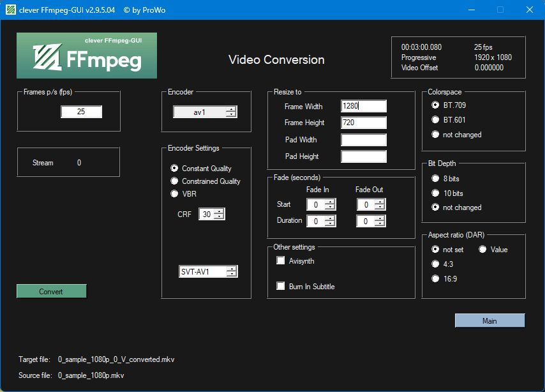Screen dimensions: 545x392
Task: Click the Video Offset value 0.000000
Action: click(x=489, y=68)
